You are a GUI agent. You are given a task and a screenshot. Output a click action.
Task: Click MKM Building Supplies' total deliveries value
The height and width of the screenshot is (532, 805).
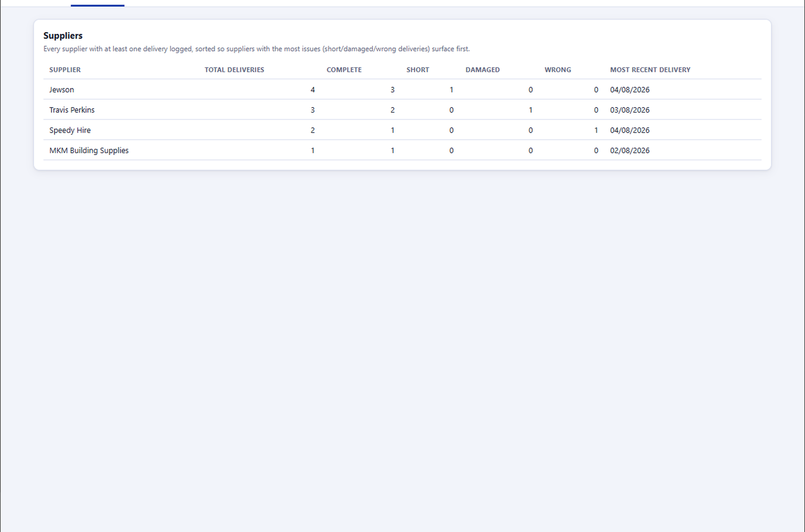click(313, 151)
